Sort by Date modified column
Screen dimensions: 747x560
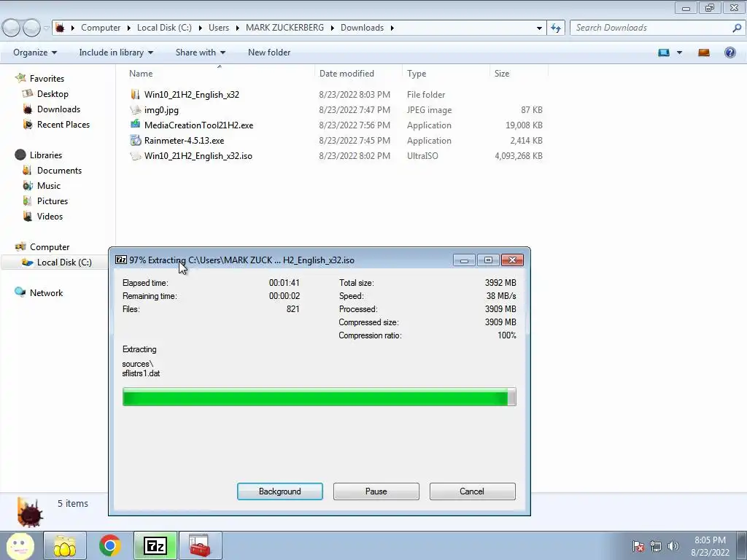click(347, 74)
